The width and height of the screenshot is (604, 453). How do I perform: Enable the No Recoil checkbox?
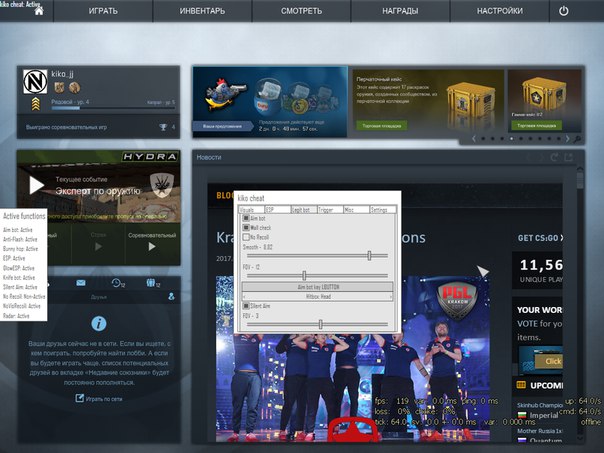coord(246,236)
